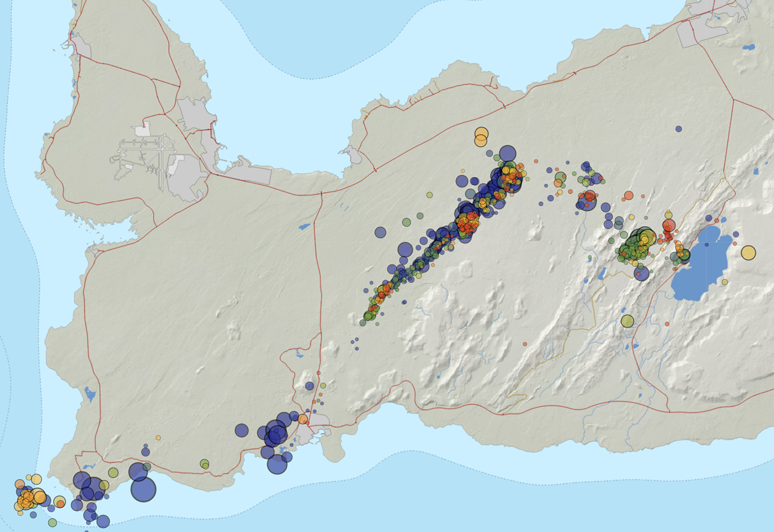The height and width of the screenshot is (532, 774).
Task: Click the yellow circle east of the large lake
Action: point(748,252)
